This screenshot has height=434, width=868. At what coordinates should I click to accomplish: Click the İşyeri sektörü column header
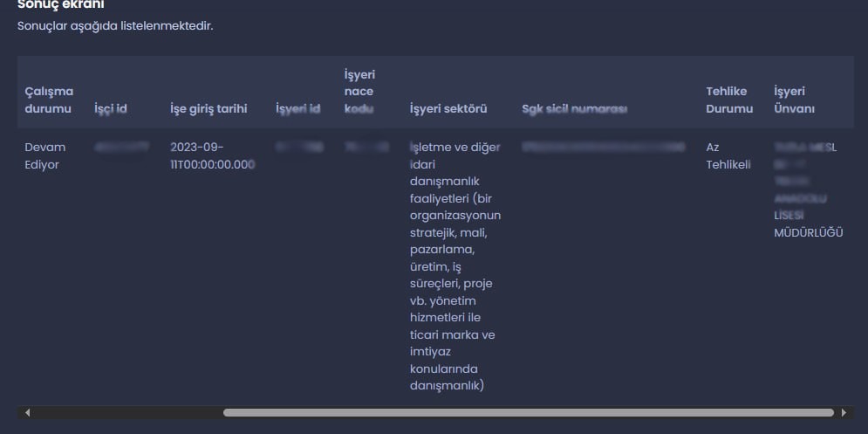(448, 109)
